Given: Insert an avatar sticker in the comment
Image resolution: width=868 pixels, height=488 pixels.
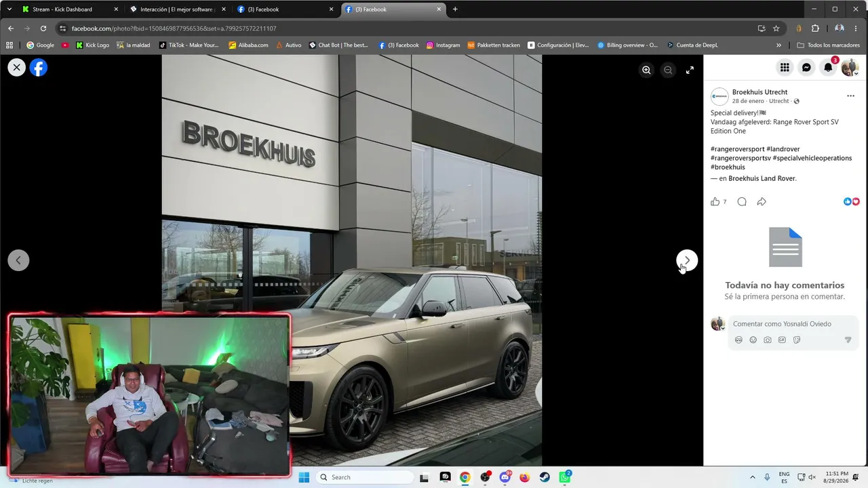Looking at the screenshot, I should tap(738, 340).
